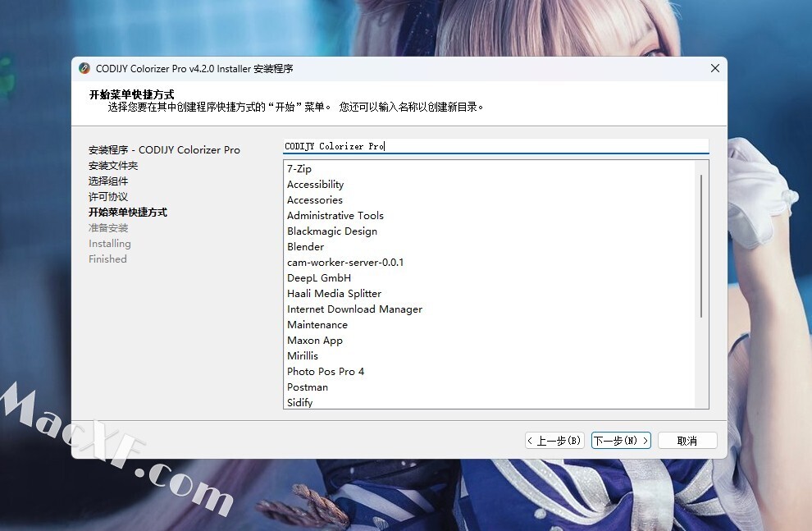Select the Blender folder entry
This screenshot has height=531, width=812.
click(x=305, y=247)
